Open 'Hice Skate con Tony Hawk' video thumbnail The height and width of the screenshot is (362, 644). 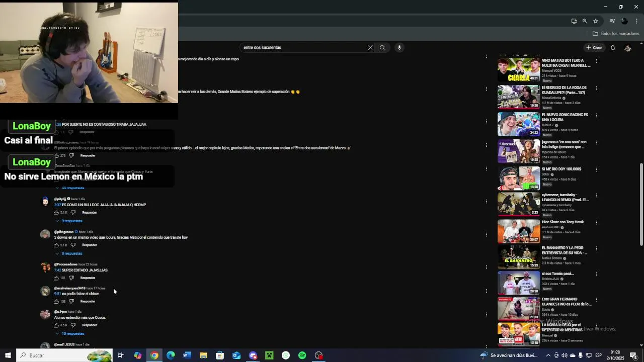point(519,231)
